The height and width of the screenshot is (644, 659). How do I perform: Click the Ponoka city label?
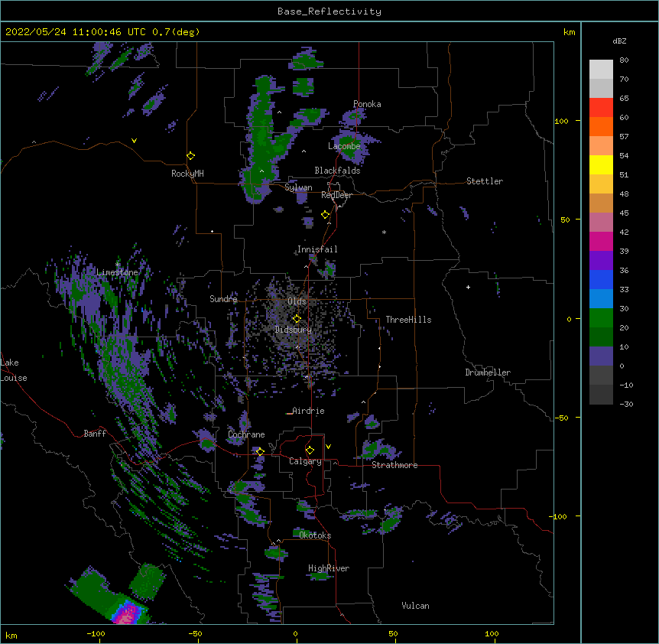367,104
